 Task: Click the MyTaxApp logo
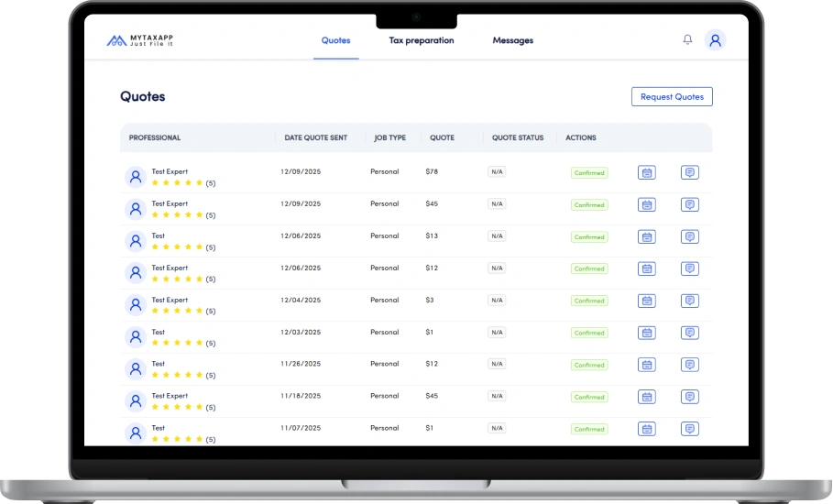pyautogui.click(x=140, y=40)
